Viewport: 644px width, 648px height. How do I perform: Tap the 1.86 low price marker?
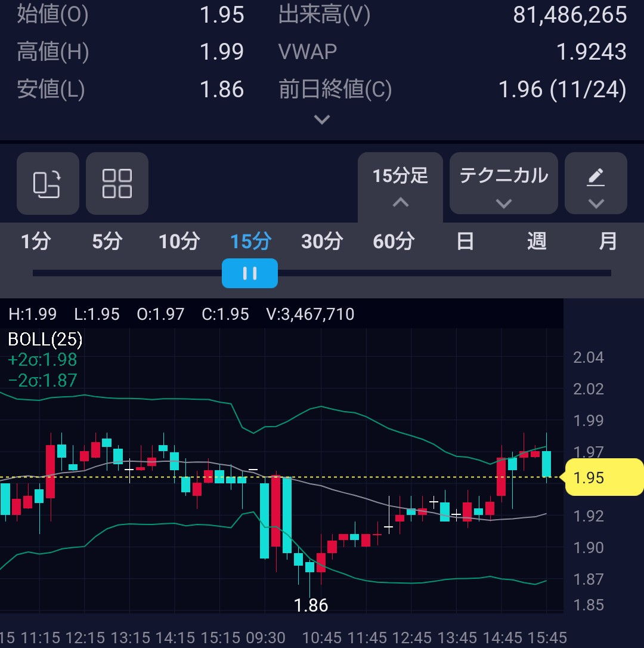click(311, 606)
